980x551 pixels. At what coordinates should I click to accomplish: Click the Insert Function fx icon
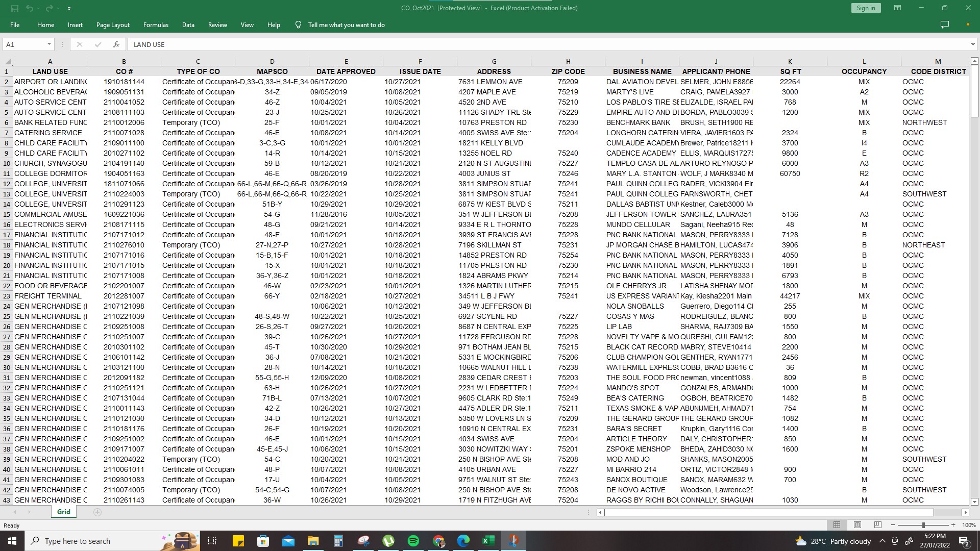(116, 44)
